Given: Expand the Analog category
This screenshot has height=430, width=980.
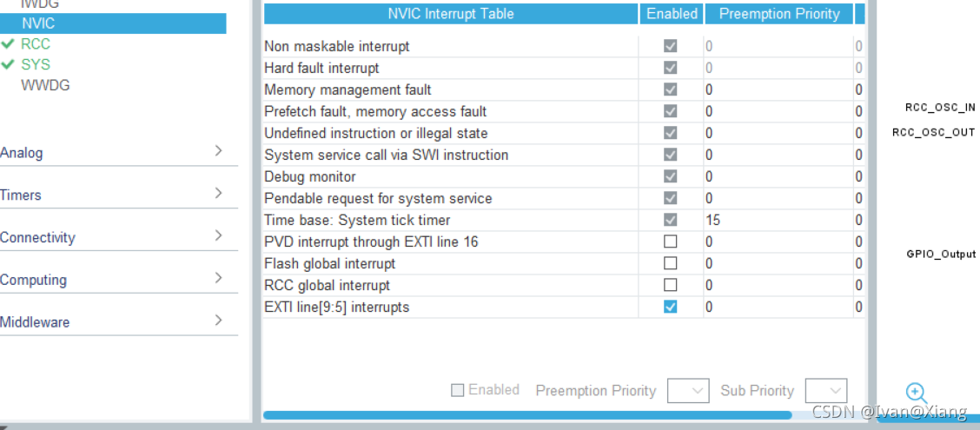Looking at the screenshot, I should tap(119, 152).
